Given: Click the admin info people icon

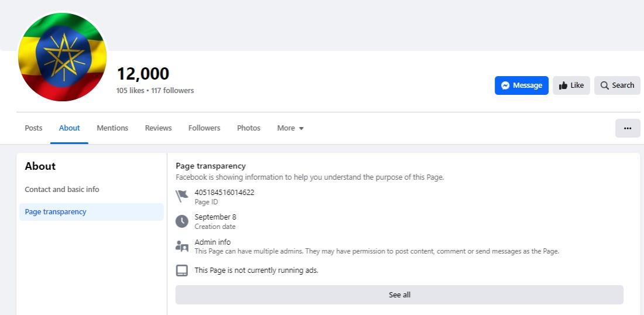Looking at the screenshot, I should click(181, 246).
